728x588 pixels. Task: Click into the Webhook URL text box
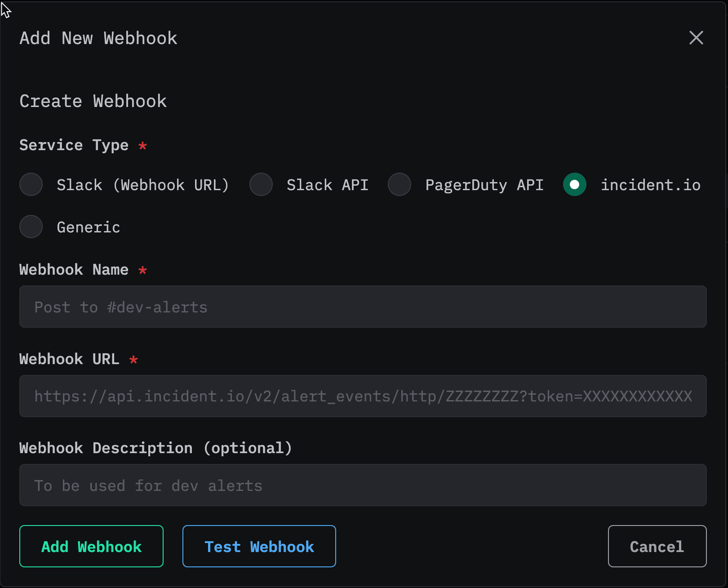pyautogui.click(x=363, y=396)
